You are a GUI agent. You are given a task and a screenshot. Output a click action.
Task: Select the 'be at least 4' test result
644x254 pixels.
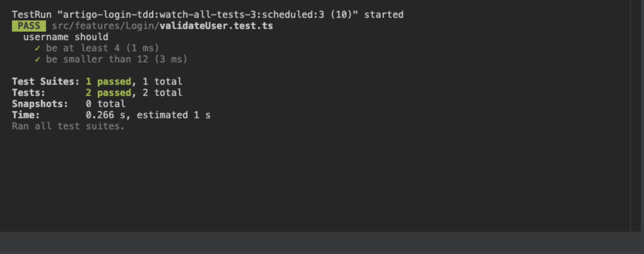click(102, 48)
